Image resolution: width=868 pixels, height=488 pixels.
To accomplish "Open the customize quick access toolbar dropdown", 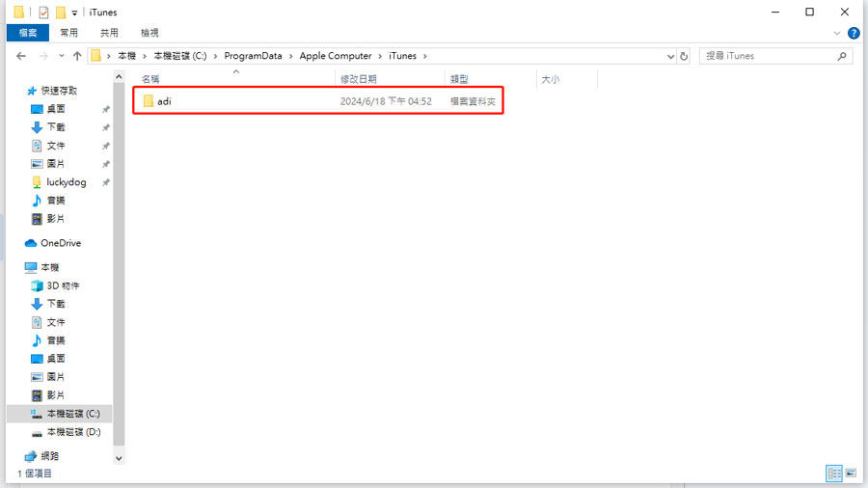I will pos(75,13).
